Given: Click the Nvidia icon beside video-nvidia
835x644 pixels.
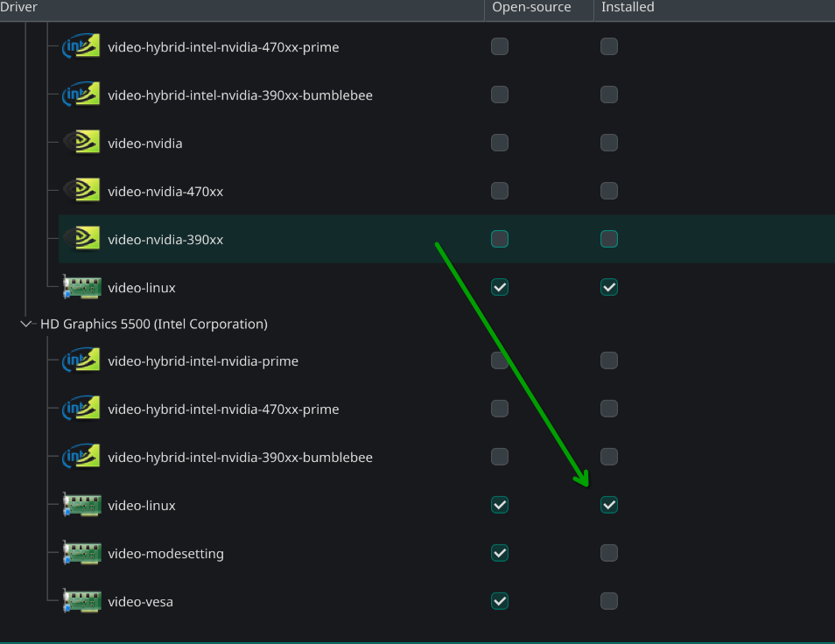Looking at the screenshot, I should coord(81,143).
